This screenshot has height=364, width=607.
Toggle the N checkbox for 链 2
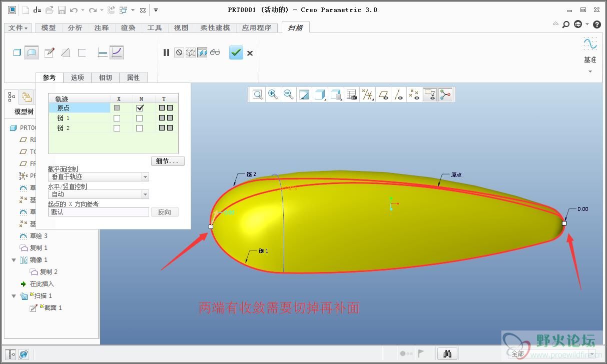(140, 128)
